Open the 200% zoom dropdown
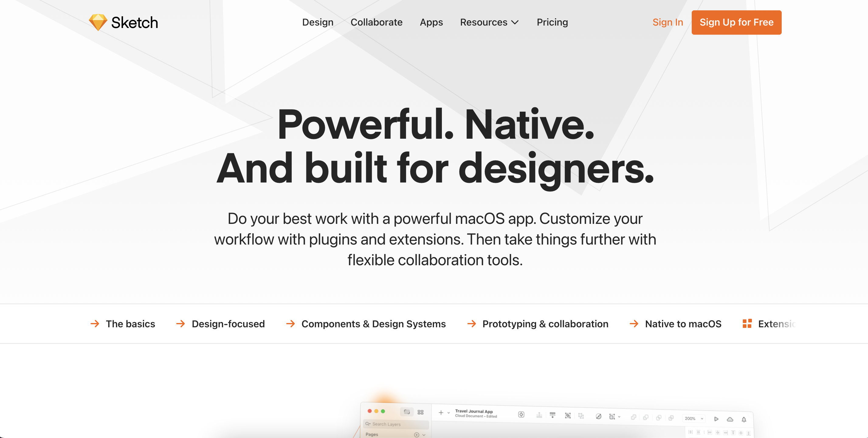868x438 pixels. coord(694,419)
